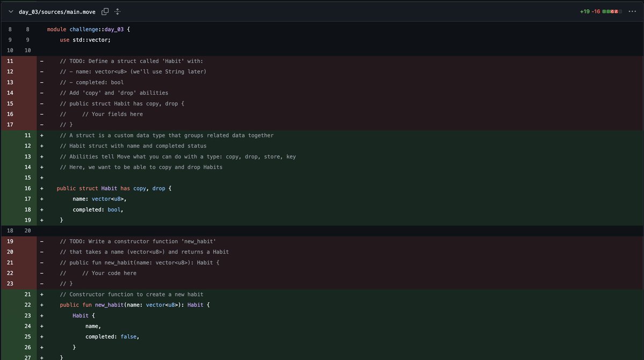Image resolution: width=644 pixels, height=360 pixels.
Task: Click removed line '// Add 'copy' and 'drop' abilities'
Action: (114, 93)
